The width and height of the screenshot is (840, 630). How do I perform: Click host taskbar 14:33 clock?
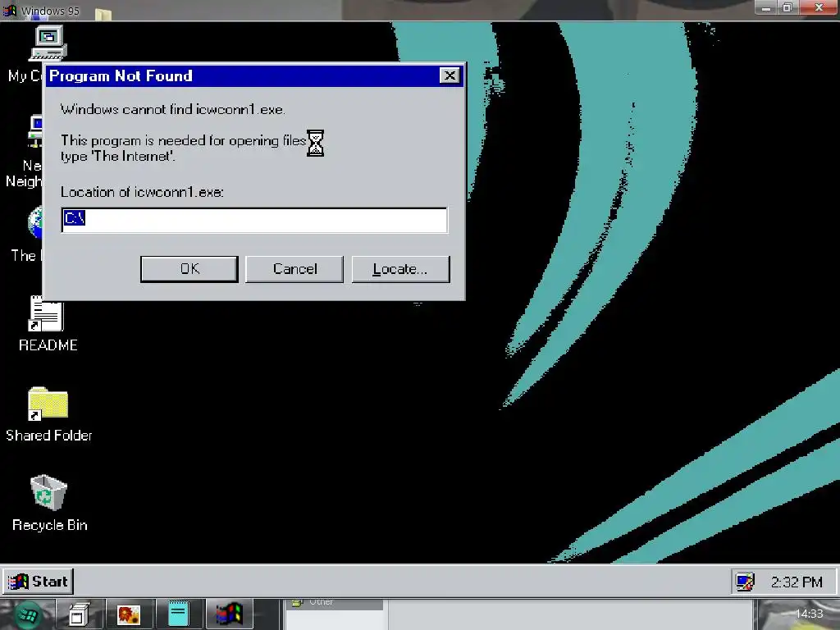pos(809,614)
